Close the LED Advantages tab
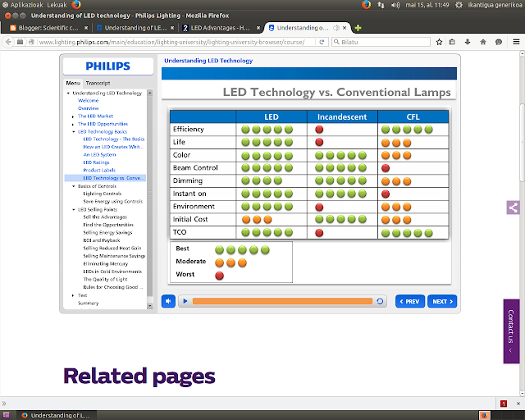This screenshot has height=420, width=525. [258, 28]
